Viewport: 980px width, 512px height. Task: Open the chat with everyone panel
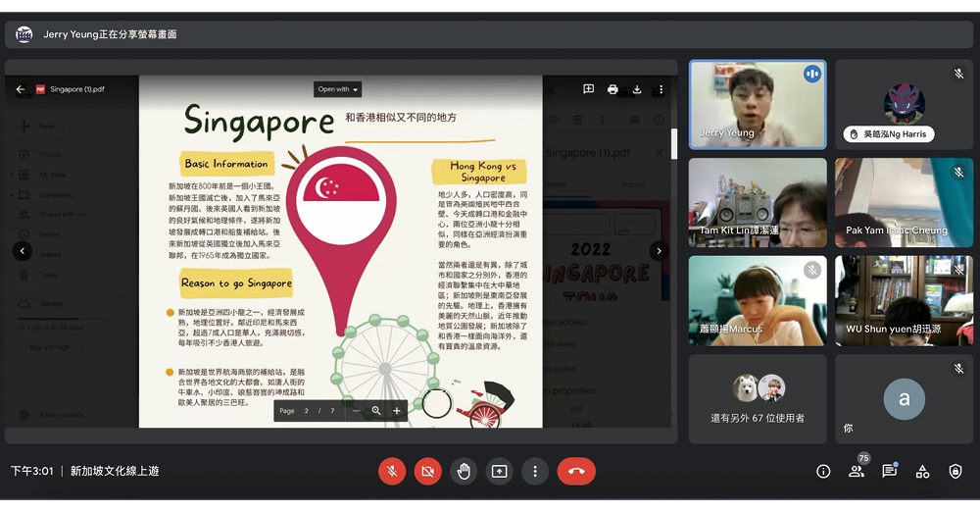890,471
